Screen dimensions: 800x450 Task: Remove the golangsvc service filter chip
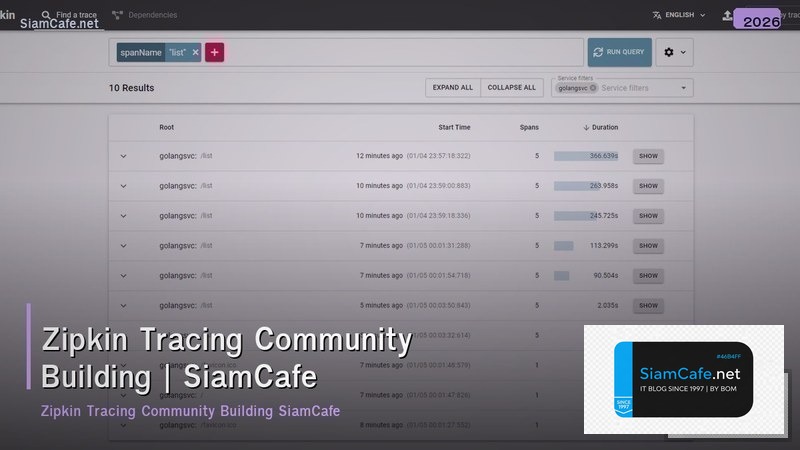point(592,88)
